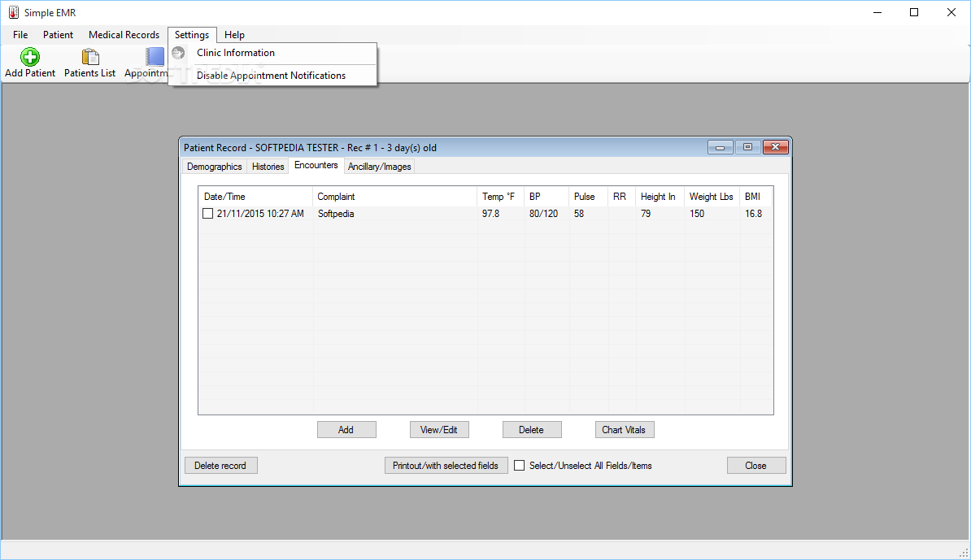Click the BMI value 16.8
Screen dimensions: 971x560
(x=754, y=214)
